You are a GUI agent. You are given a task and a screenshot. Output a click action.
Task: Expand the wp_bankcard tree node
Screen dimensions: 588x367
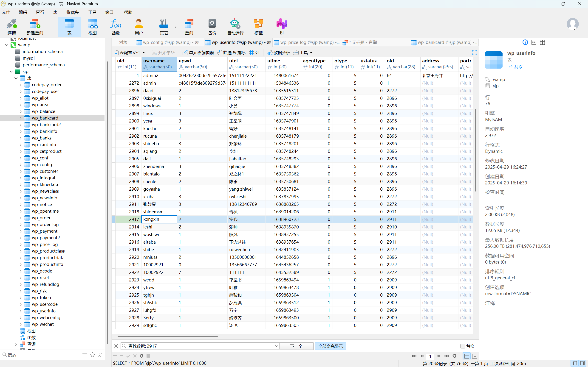(21, 118)
